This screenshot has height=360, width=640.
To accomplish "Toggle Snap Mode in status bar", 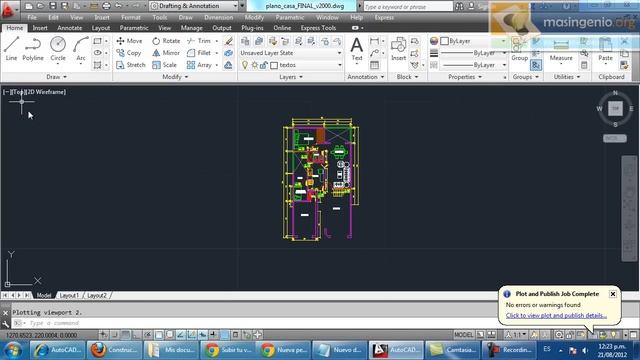I will (x=115, y=335).
